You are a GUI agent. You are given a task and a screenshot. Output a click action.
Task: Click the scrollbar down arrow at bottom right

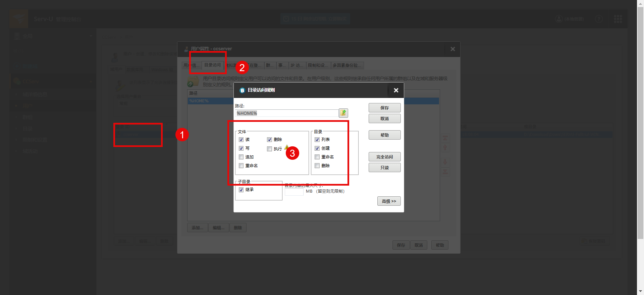pos(640,291)
